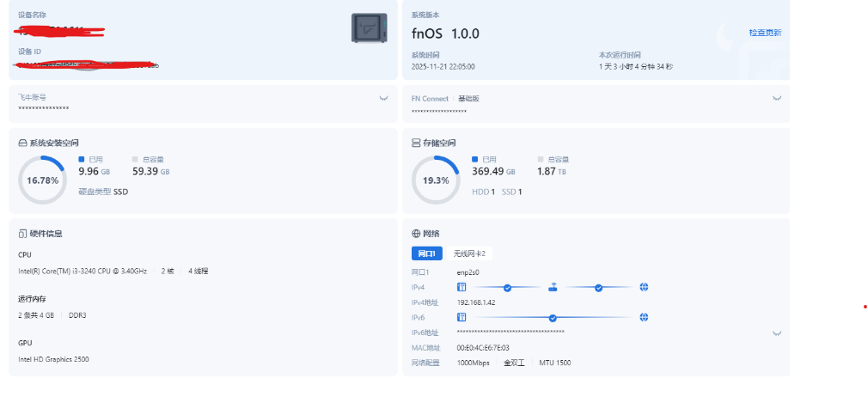The width and height of the screenshot is (868, 409).
Task: Click the DDR3 memory type
Action: (77, 315)
